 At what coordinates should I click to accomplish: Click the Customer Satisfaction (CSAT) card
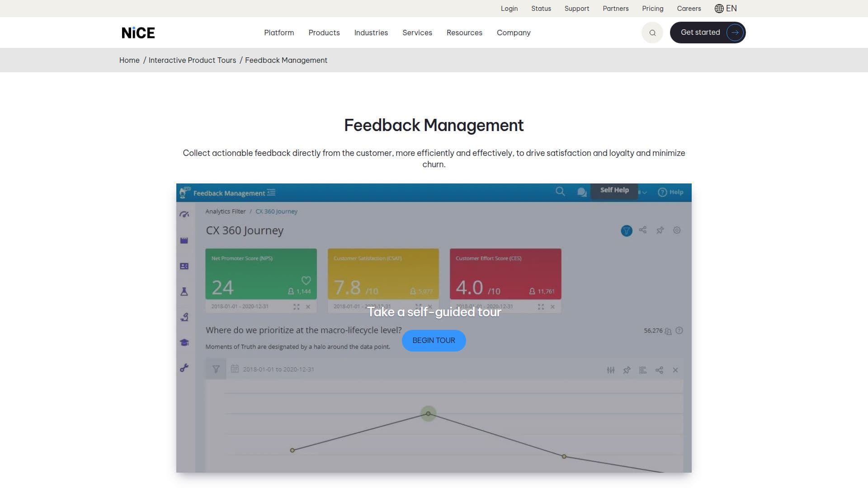tap(383, 274)
